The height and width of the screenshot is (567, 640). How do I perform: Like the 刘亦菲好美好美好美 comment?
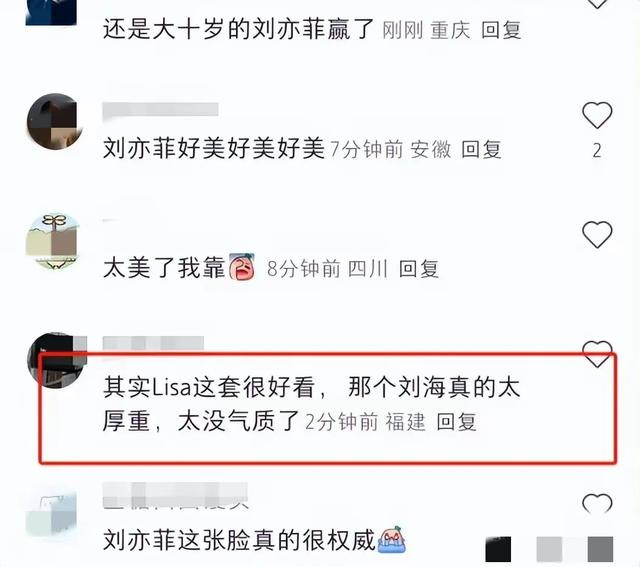[597, 115]
